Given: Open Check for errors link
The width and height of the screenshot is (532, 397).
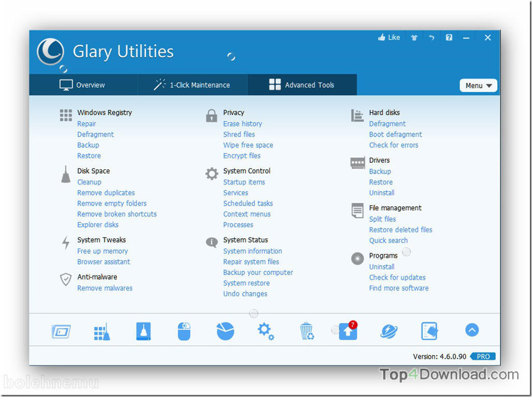Looking at the screenshot, I should coord(394,145).
